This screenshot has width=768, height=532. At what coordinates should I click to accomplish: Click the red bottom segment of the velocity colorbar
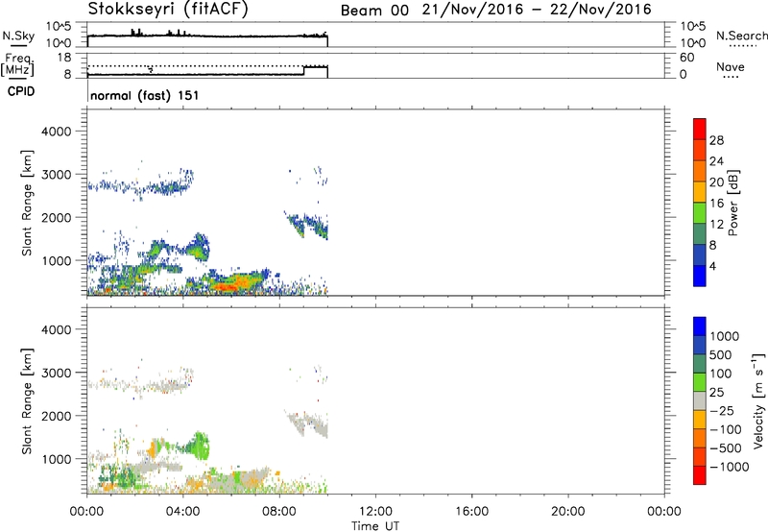click(x=700, y=475)
